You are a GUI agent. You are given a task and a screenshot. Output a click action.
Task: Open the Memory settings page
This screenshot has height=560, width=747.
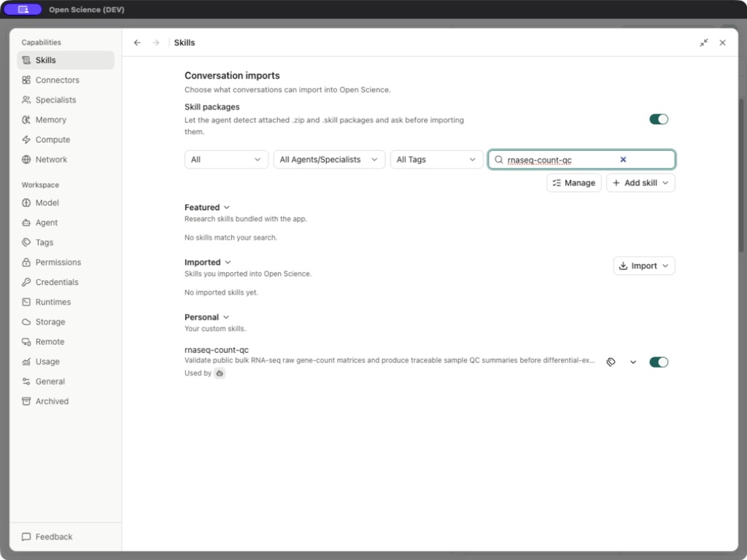[66, 120]
